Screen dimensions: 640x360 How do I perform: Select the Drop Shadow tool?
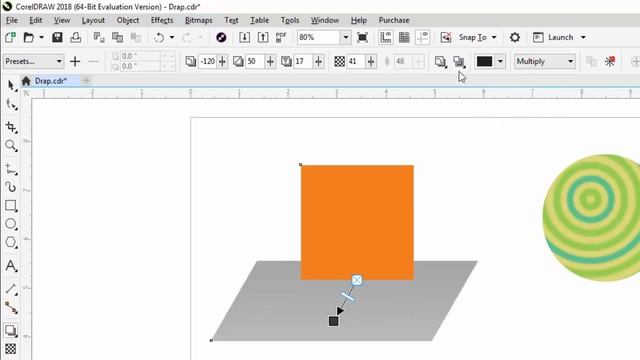pos(11,330)
